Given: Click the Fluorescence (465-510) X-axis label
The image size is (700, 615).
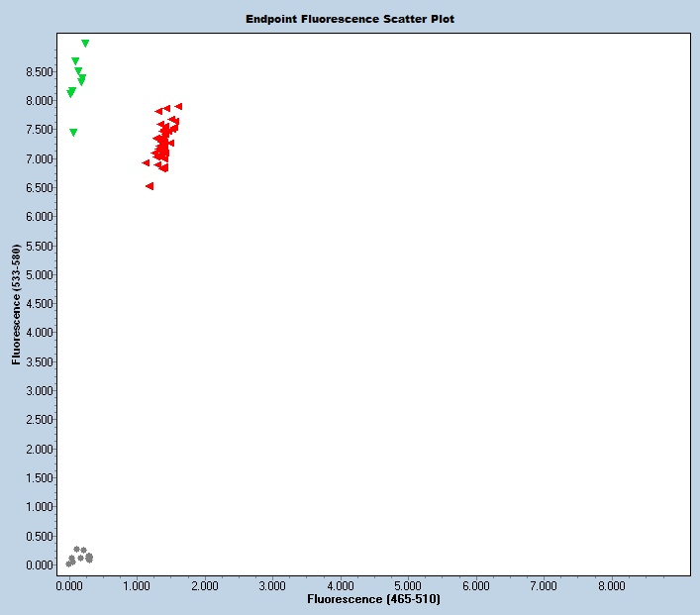Looking at the screenshot, I should pos(374,600).
